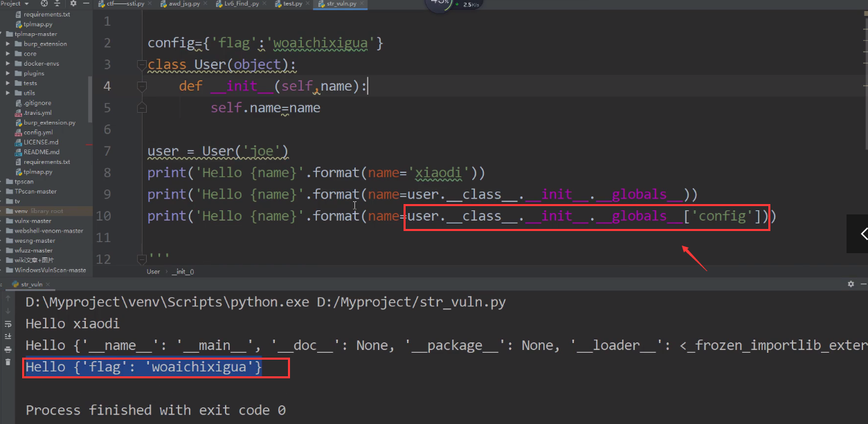Click scroll to end icon in Run console
The height and width of the screenshot is (424, 868).
[8, 336]
